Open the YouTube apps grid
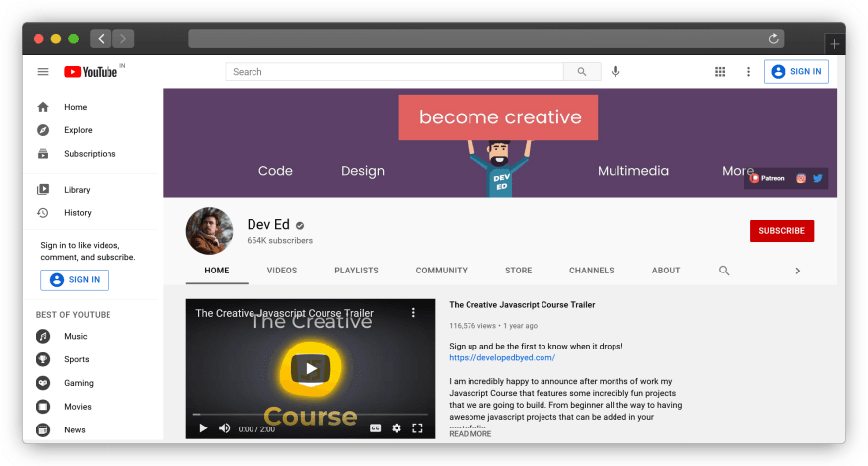The width and height of the screenshot is (868, 466). point(720,72)
